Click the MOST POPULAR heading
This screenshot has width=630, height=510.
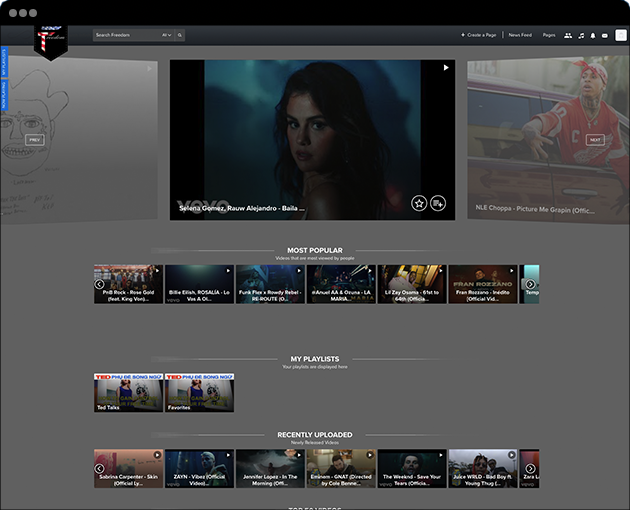pos(315,250)
